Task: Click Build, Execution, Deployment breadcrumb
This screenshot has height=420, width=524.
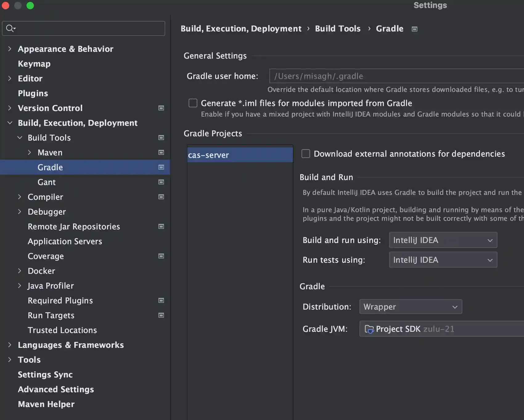Action: (x=241, y=29)
